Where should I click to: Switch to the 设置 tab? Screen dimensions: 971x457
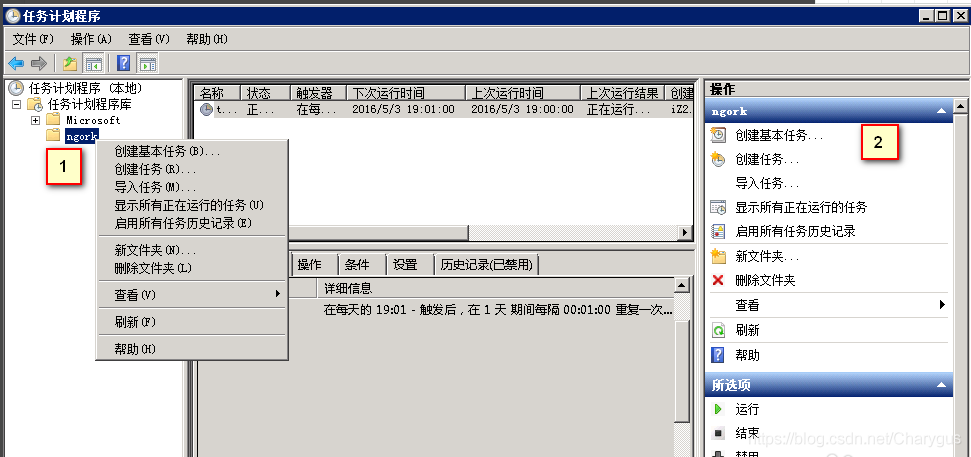409,265
